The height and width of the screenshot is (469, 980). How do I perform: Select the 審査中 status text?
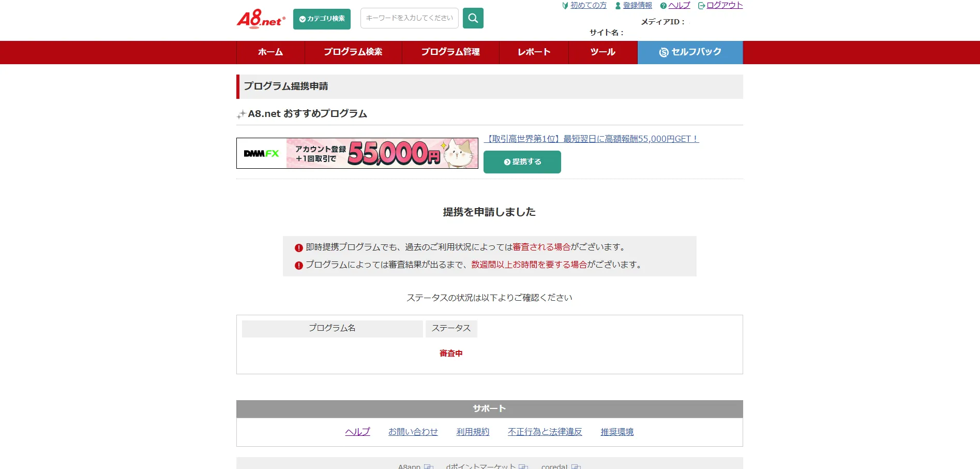[451, 354]
